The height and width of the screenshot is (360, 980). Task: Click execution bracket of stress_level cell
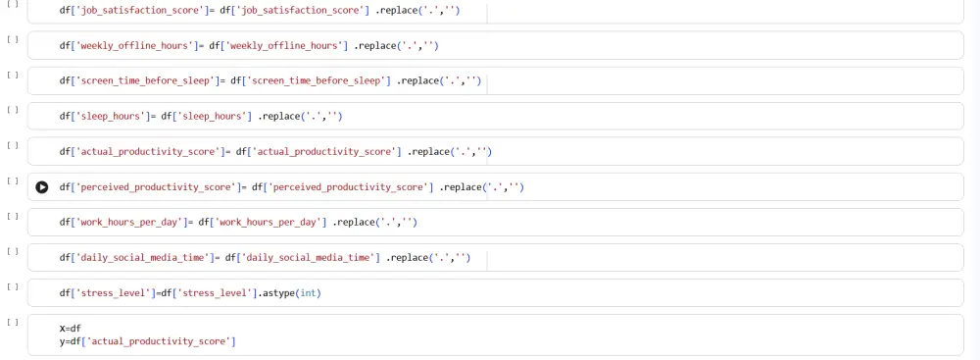[13, 286]
